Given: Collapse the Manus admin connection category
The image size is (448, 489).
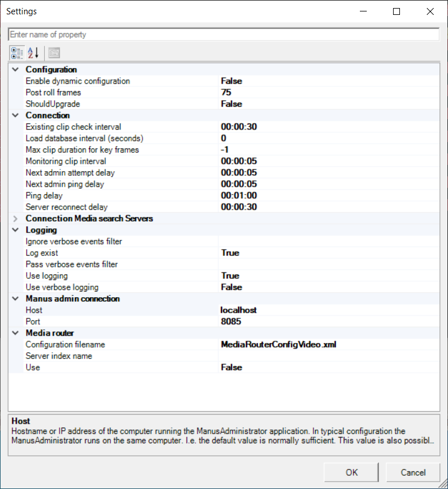Looking at the screenshot, I should (x=15, y=299).
